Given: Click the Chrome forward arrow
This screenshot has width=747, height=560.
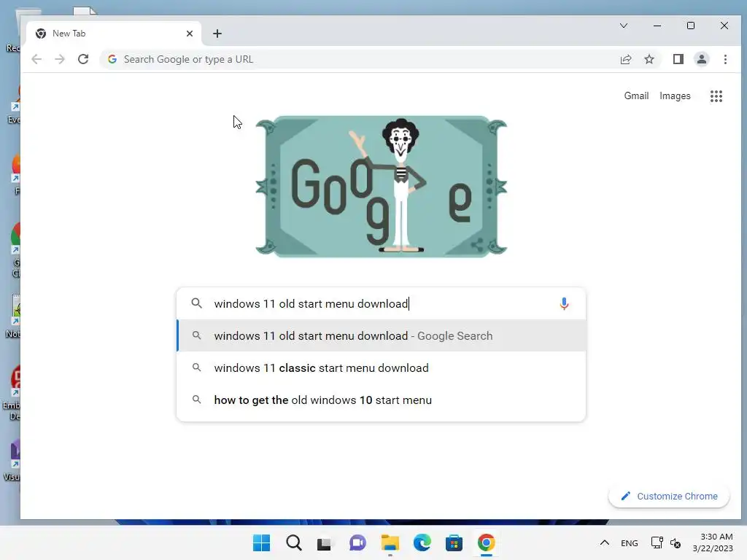Looking at the screenshot, I should [60, 59].
